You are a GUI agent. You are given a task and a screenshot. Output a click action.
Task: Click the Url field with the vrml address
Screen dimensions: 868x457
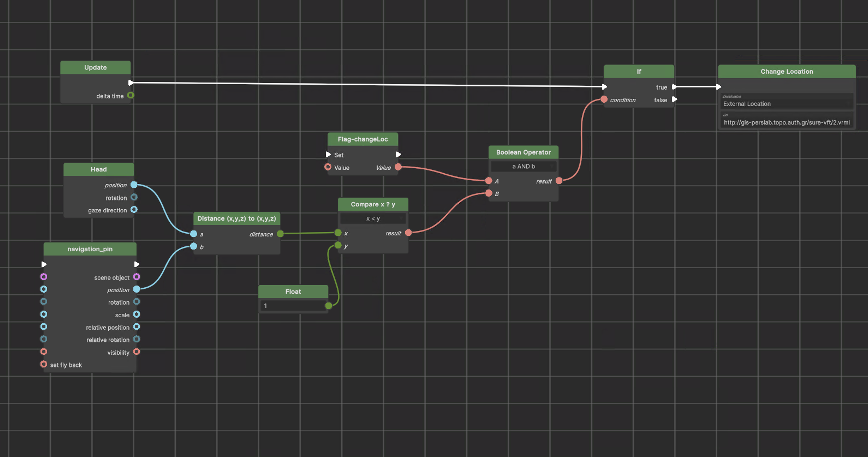click(x=786, y=122)
